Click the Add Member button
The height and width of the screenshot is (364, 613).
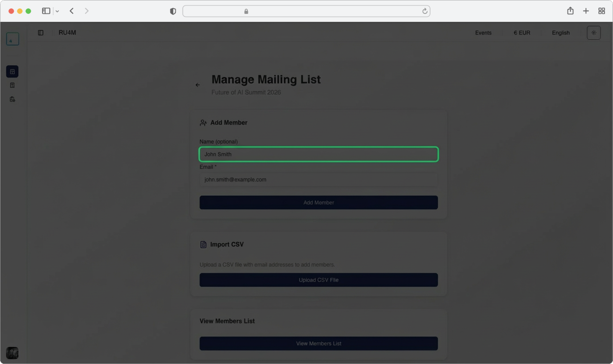(318, 203)
